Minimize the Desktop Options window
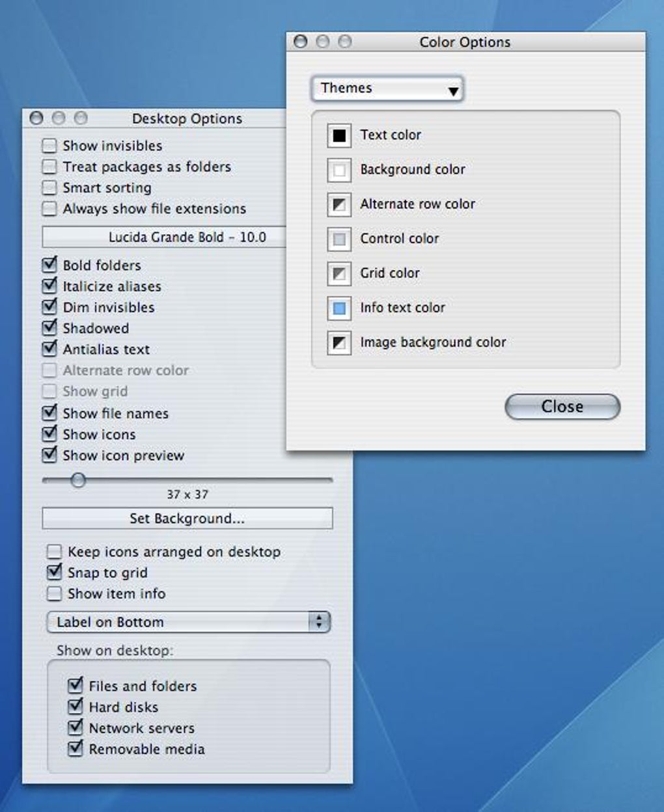Viewport: 664px width, 812px height. coord(59,118)
